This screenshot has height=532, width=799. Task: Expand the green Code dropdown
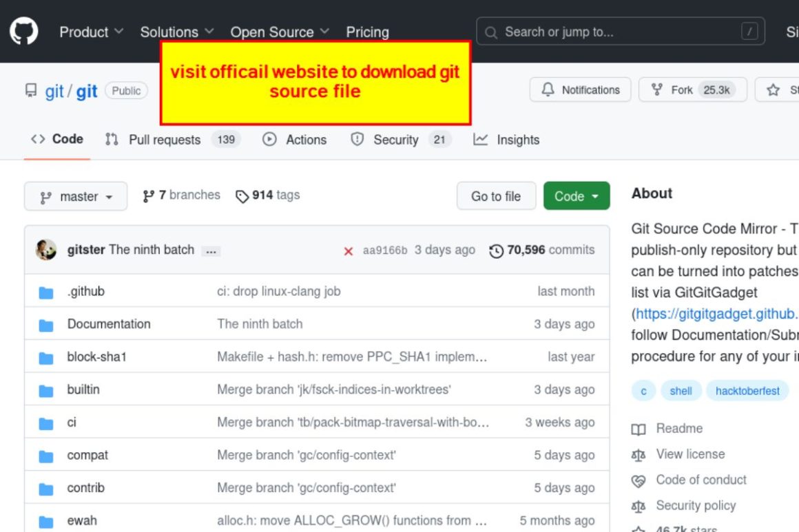pyautogui.click(x=576, y=196)
